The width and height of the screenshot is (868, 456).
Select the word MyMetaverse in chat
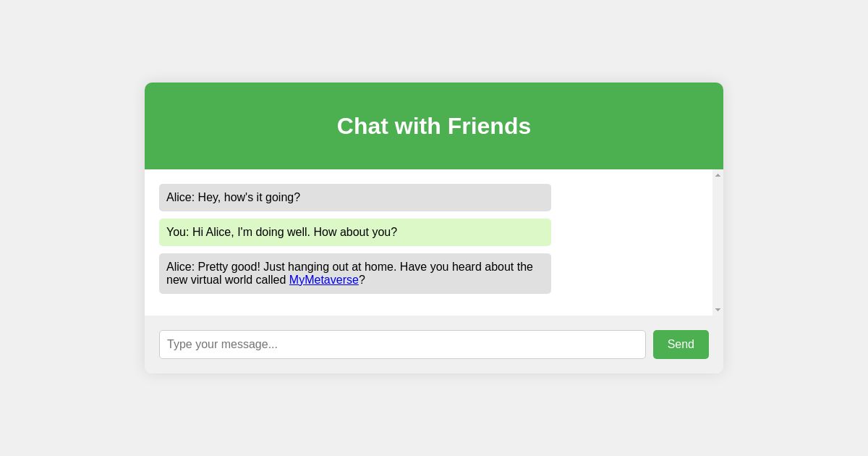tap(323, 280)
